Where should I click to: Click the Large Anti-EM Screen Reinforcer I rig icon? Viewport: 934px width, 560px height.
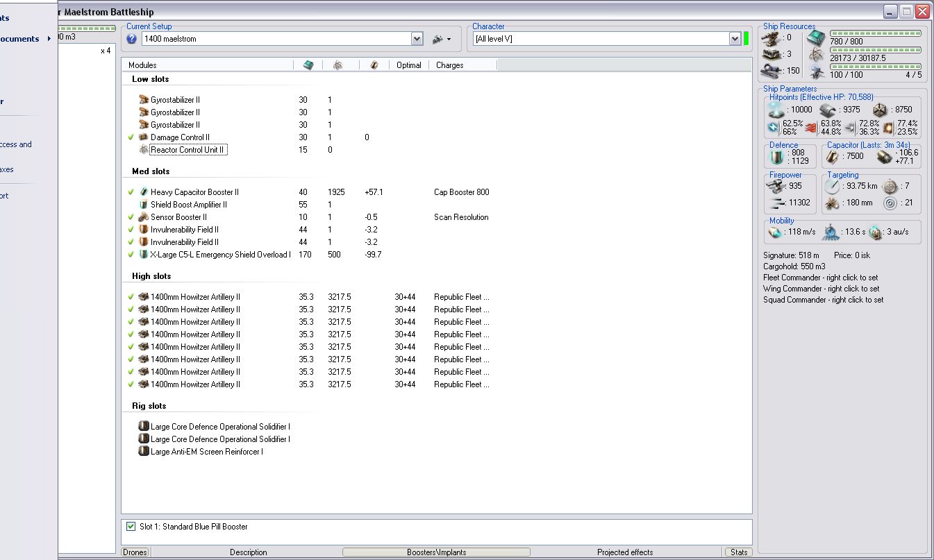(x=144, y=452)
